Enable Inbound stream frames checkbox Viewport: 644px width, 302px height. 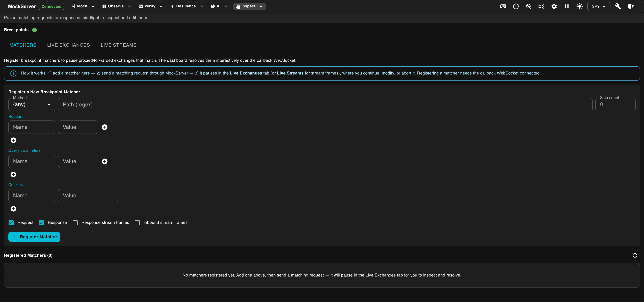(137, 223)
